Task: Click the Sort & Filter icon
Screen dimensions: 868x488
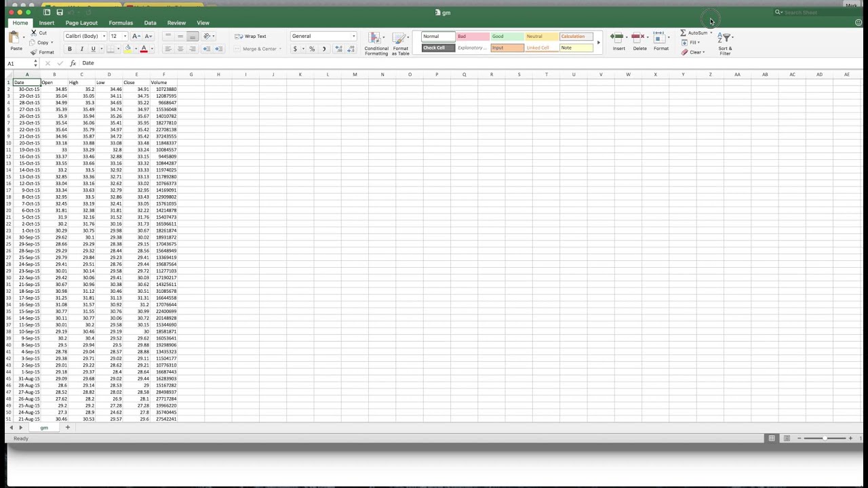Action: [725, 38]
